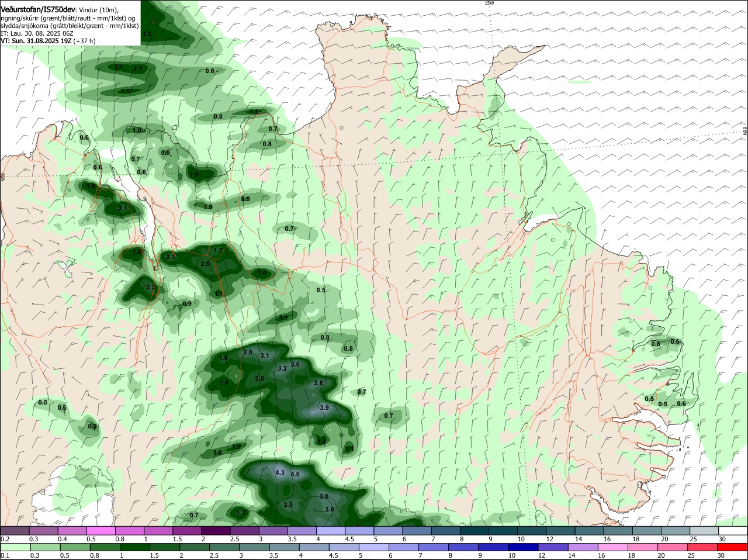748x560 pixels.
Task: Select the palest green 0.1–0.3 rain legend swatch
Action: tap(15, 548)
